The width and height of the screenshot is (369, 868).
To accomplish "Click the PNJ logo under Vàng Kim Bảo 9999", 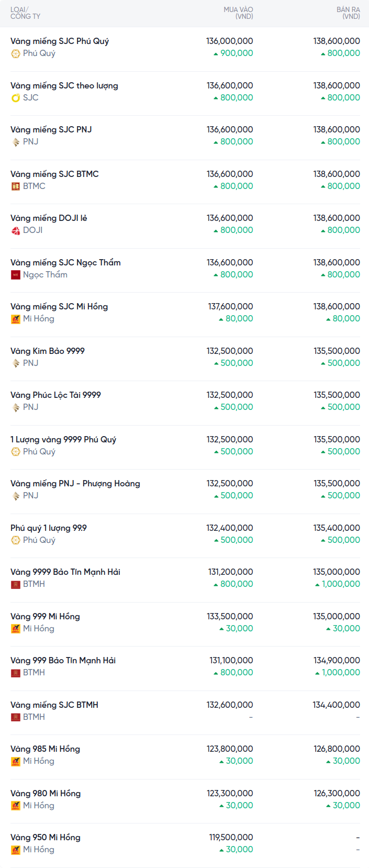I will (x=16, y=363).
